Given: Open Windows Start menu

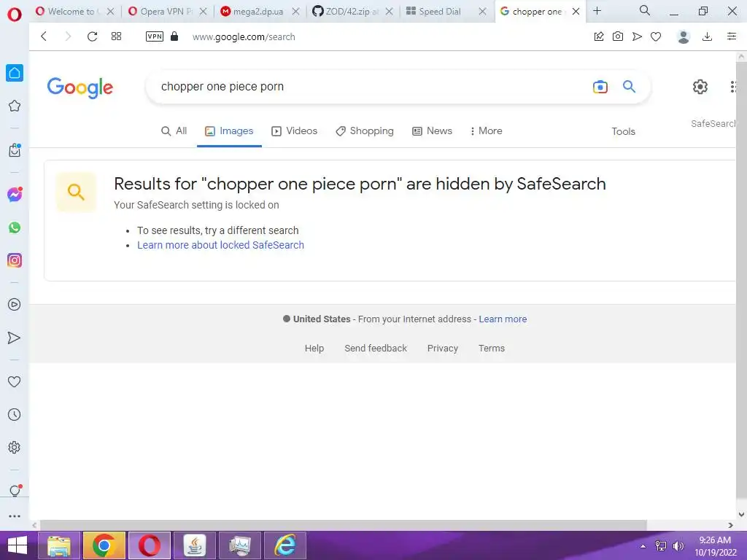Looking at the screenshot, I should 18,545.
